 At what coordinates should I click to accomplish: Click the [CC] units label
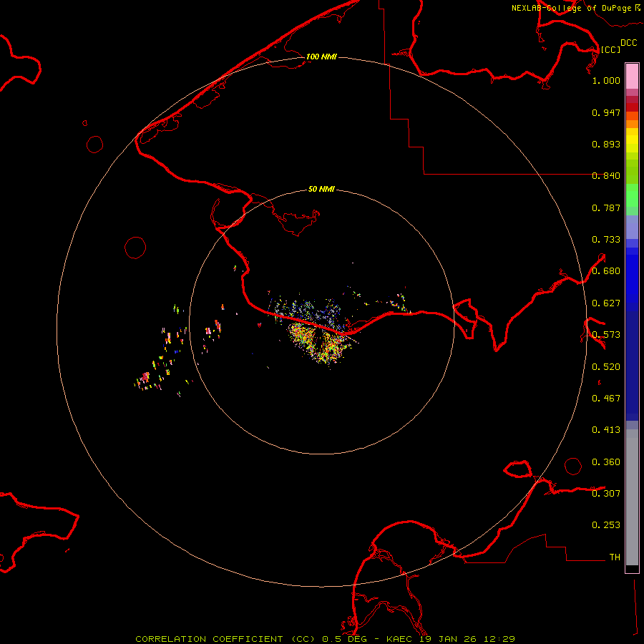(610, 49)
